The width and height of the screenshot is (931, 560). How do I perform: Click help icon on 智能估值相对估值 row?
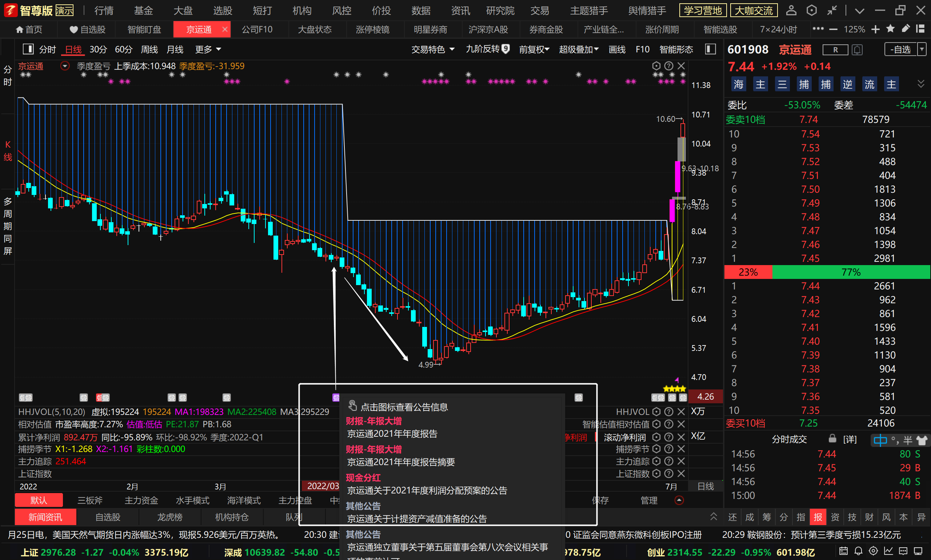[x=668, y=424]
